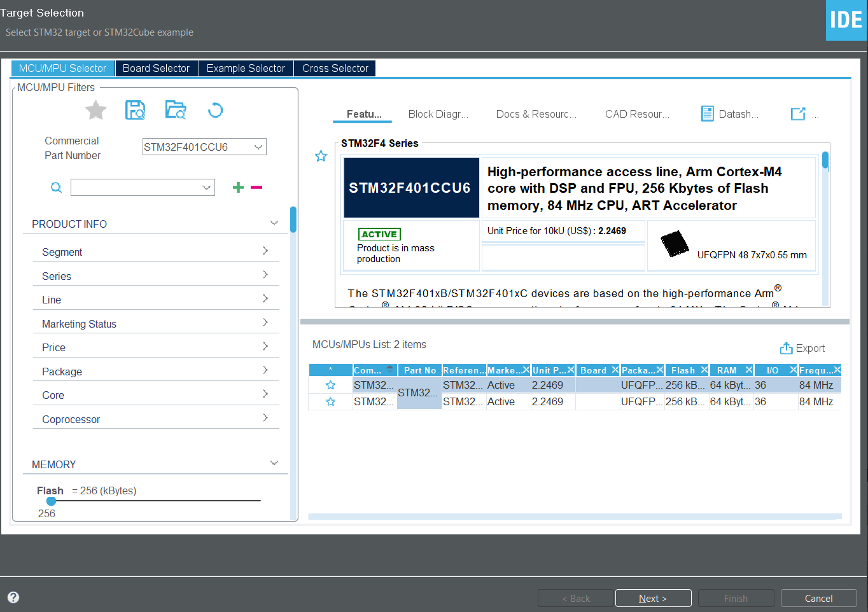Click the UFQFPN 48 package chip image
Viewport: 868px width, 612px height.
point(675,244)
